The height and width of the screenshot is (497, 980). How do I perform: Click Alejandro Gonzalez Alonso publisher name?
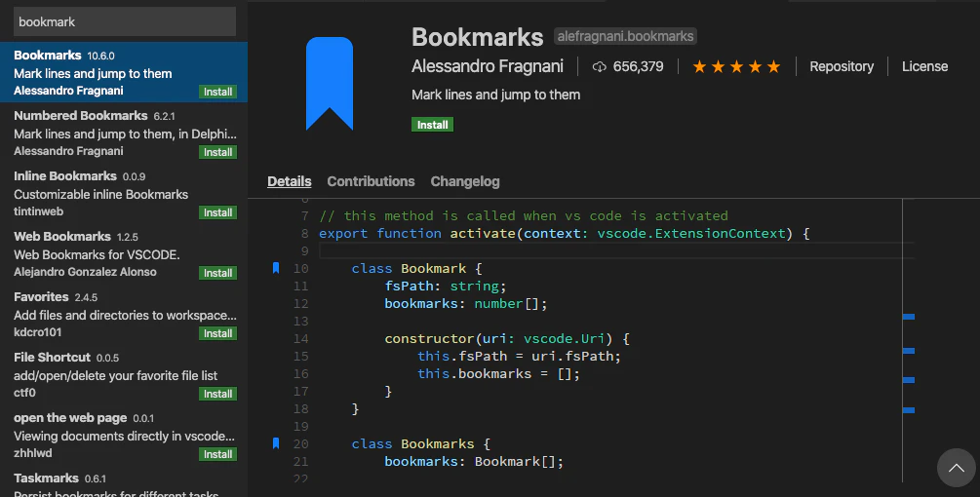85,272
